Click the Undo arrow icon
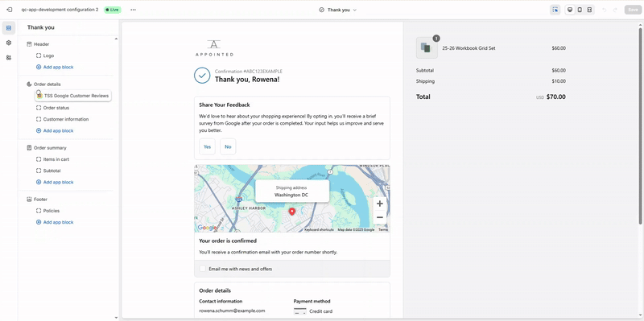 (x=605, y=10)
